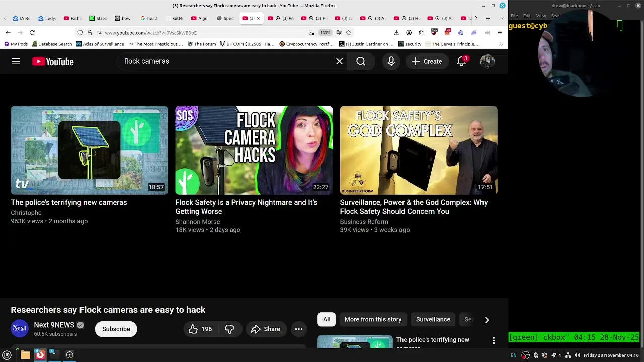Open a new Firefox tab
Screen dimensions: 644x362
coord(488,18)
